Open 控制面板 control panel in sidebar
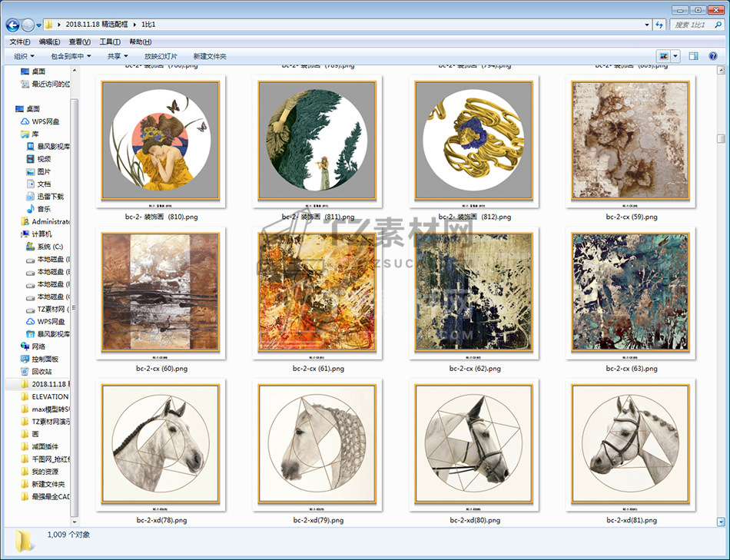 coord(45,359)
